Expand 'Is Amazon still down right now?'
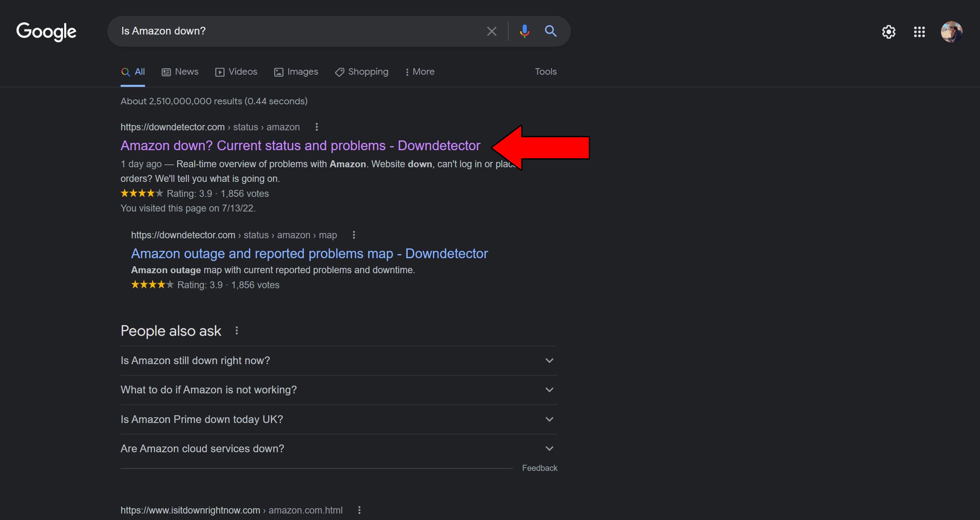The image size is (980, 520). click(x=339, y=361)
